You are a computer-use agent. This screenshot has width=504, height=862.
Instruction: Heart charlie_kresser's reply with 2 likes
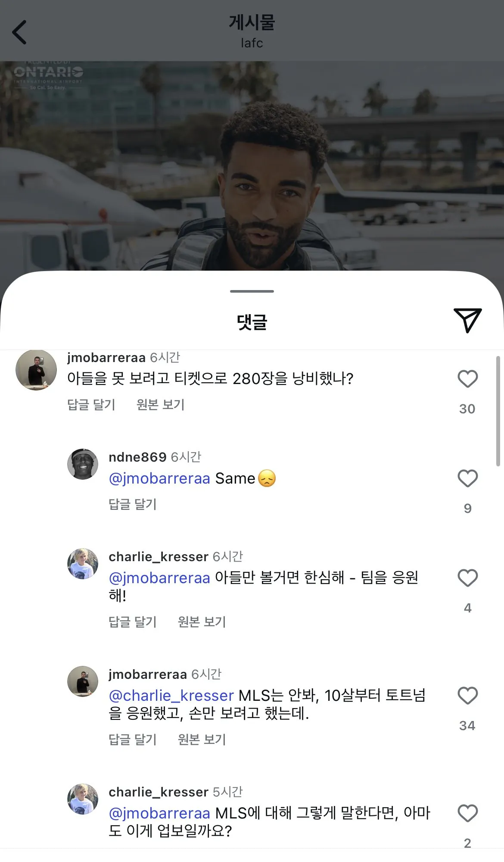(x=467, y=814)
